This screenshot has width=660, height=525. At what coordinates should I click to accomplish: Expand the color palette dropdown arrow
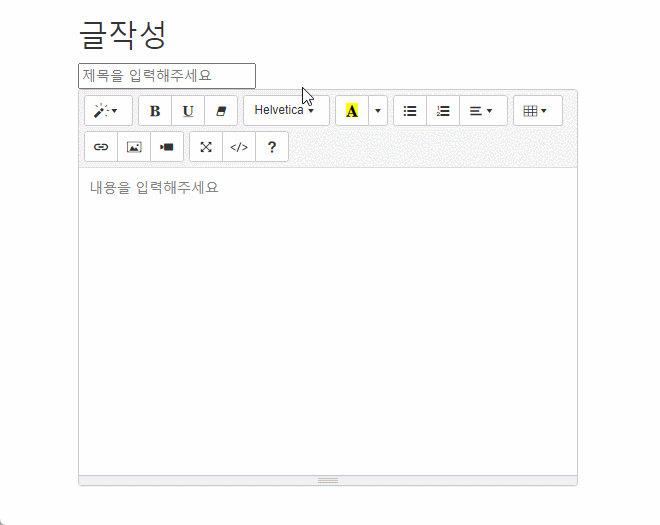[x=378, y=111]
